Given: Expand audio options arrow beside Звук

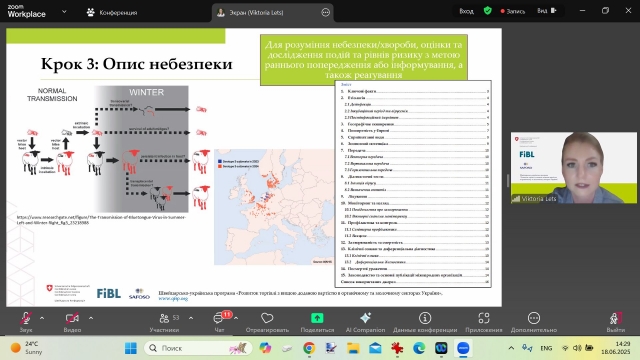Looking at the screenshot, I should pos(42,318).
